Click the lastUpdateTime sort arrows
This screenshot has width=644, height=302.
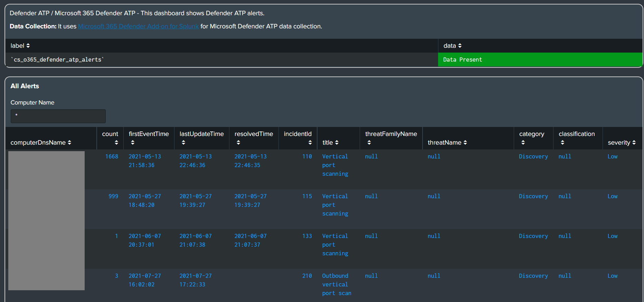pyautogui.click(x=183, y=143)
